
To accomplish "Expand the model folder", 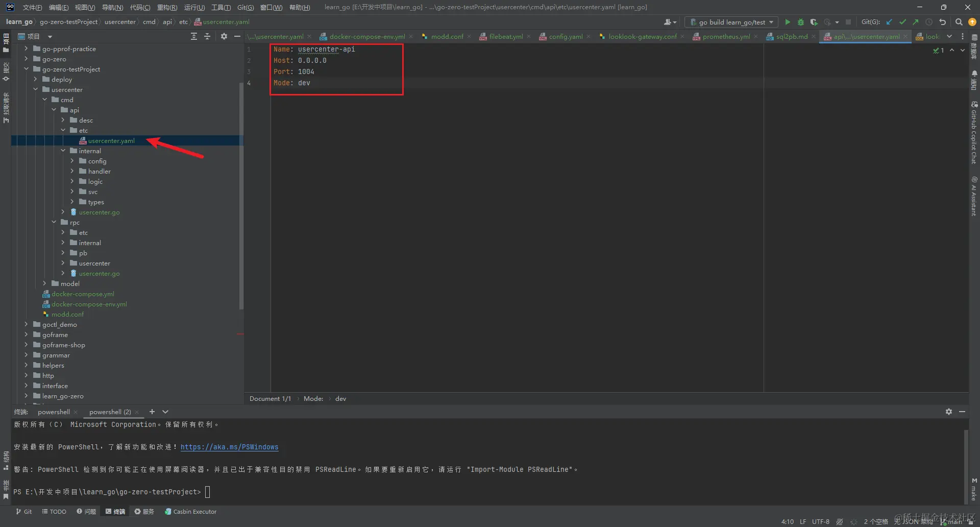I will pos(44,283).
